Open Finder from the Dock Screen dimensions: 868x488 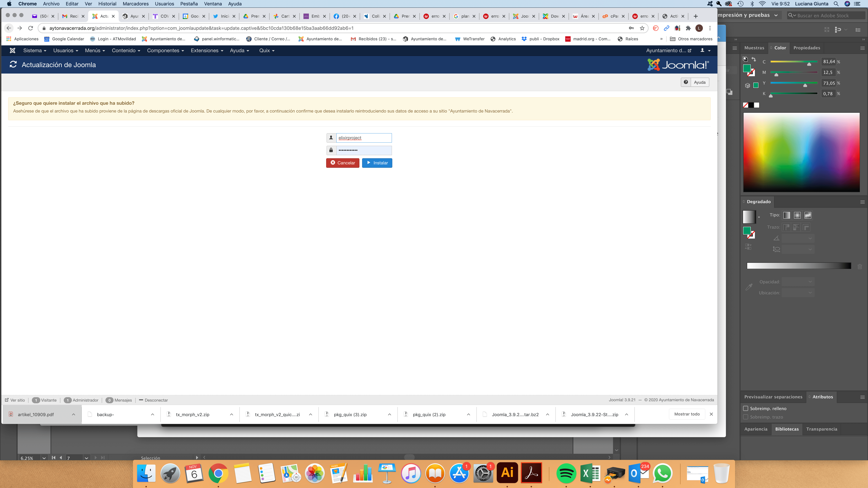[146, 473]
